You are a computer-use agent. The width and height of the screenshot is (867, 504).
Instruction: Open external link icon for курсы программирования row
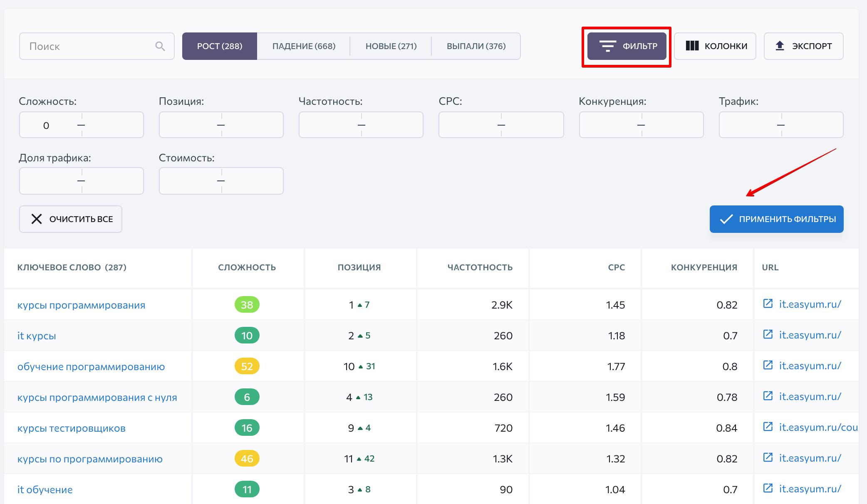[768, 304]
